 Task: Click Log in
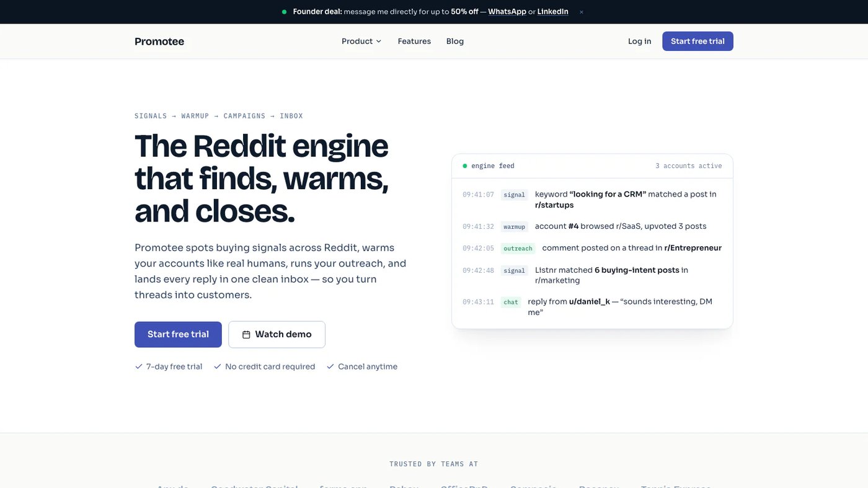pos(639,42)
